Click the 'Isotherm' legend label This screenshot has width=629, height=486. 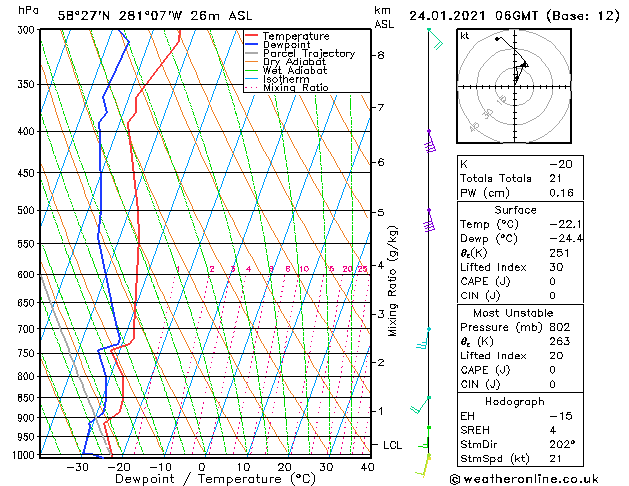pyautogui.click(x=286, y=79)
